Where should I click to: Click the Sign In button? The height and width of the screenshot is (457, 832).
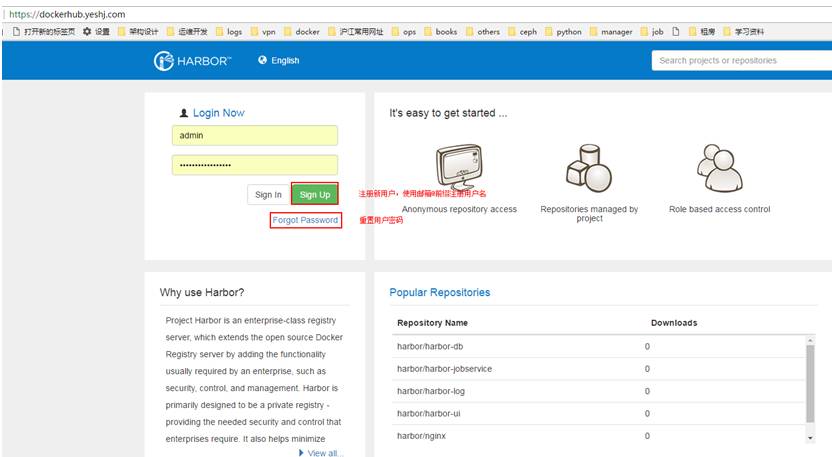pos(268,195)
